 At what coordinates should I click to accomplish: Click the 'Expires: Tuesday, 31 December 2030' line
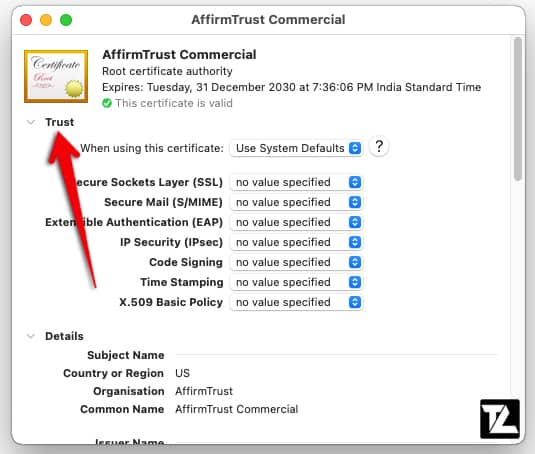point(291,87)
